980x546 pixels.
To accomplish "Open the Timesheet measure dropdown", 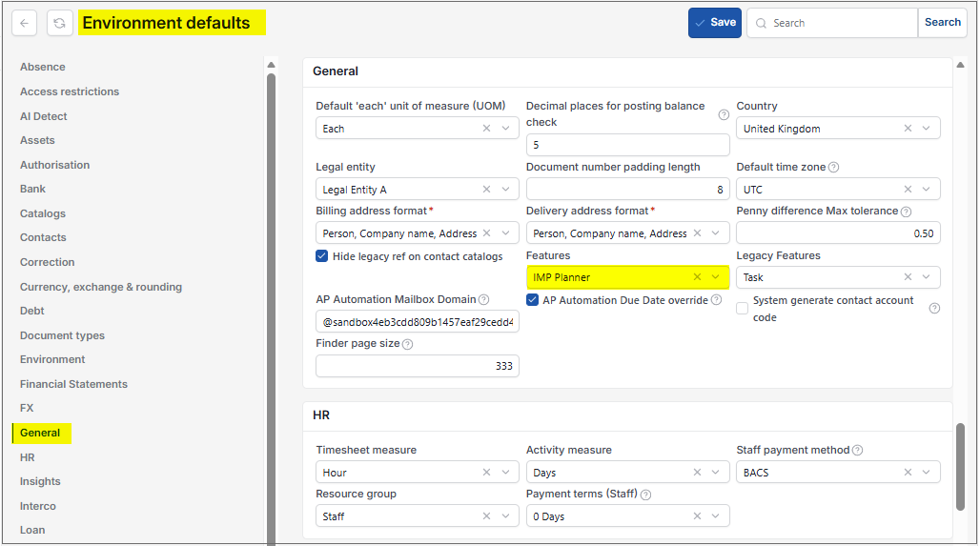I will 505,473.
